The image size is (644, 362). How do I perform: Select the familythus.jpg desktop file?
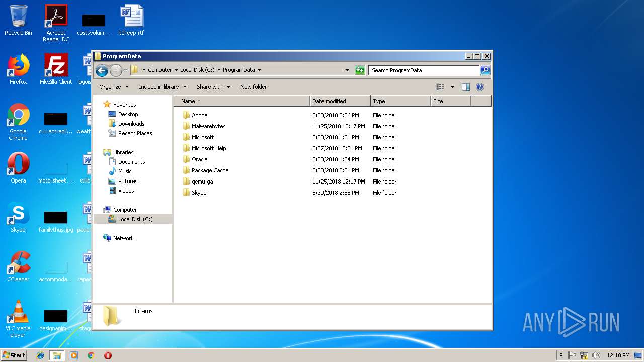pyautogui.click(x=56, y=221)
